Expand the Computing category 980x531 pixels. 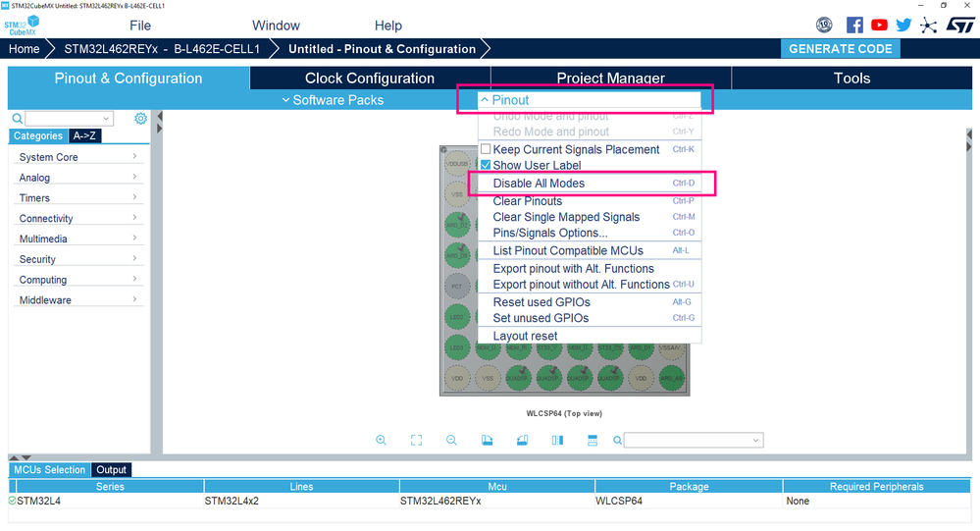click(78, 280)
